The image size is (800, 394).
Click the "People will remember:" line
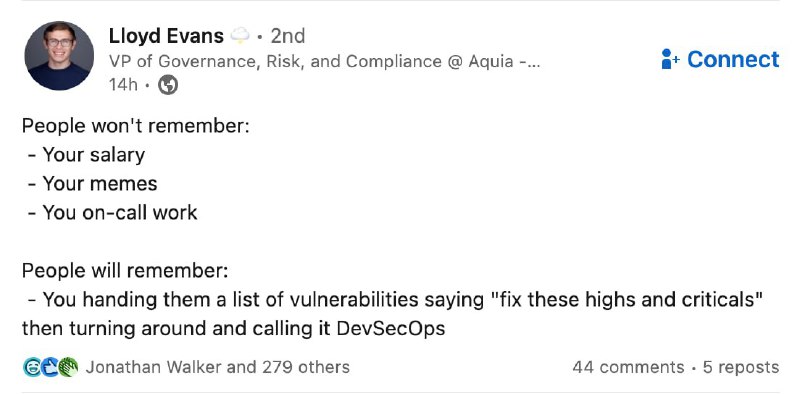click(x=125, y=270)
